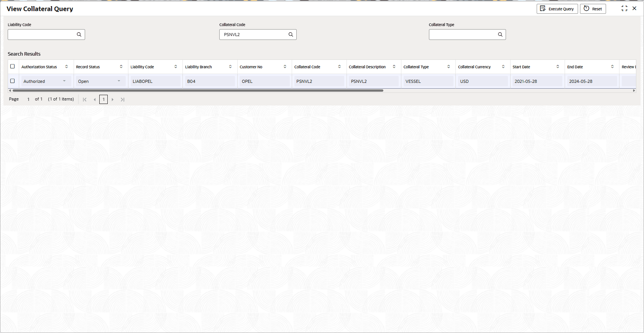The image size is (644, 333).
Task: Sort by Liability Branch column
Action: pyautogui.click(x=230, y=67)
